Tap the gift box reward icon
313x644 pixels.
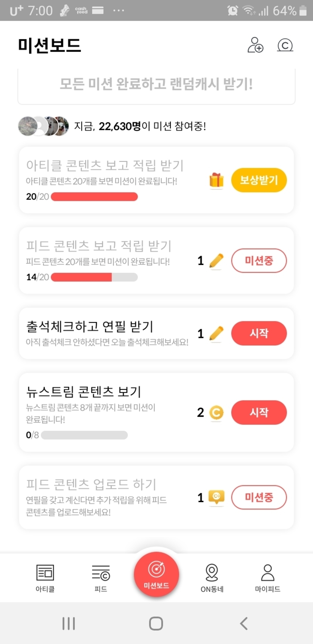coord(216,180)
